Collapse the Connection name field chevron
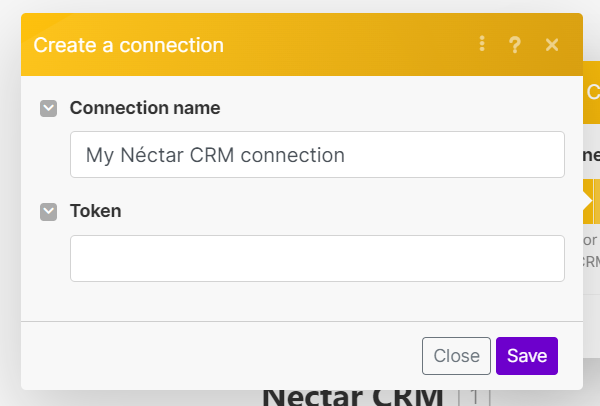Image resolution: width=600 pixels, height=406 pixels. (x=49, y=109)
